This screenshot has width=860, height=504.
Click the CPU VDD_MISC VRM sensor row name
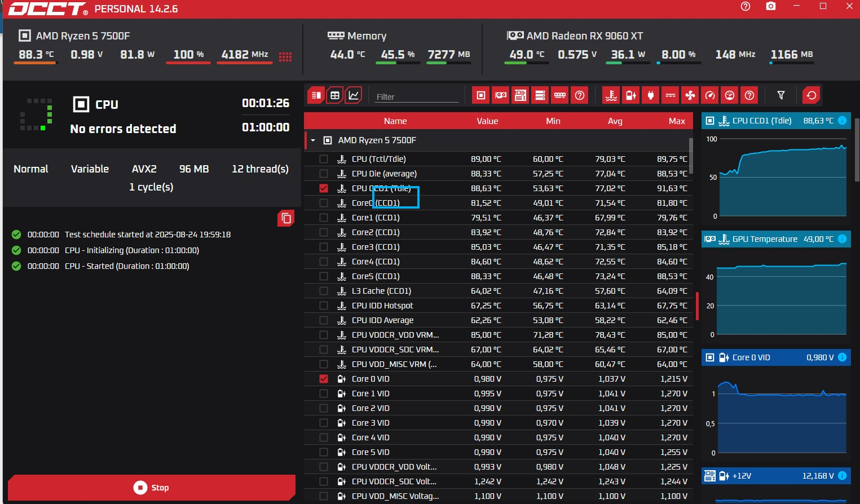[x=394, y=364]
